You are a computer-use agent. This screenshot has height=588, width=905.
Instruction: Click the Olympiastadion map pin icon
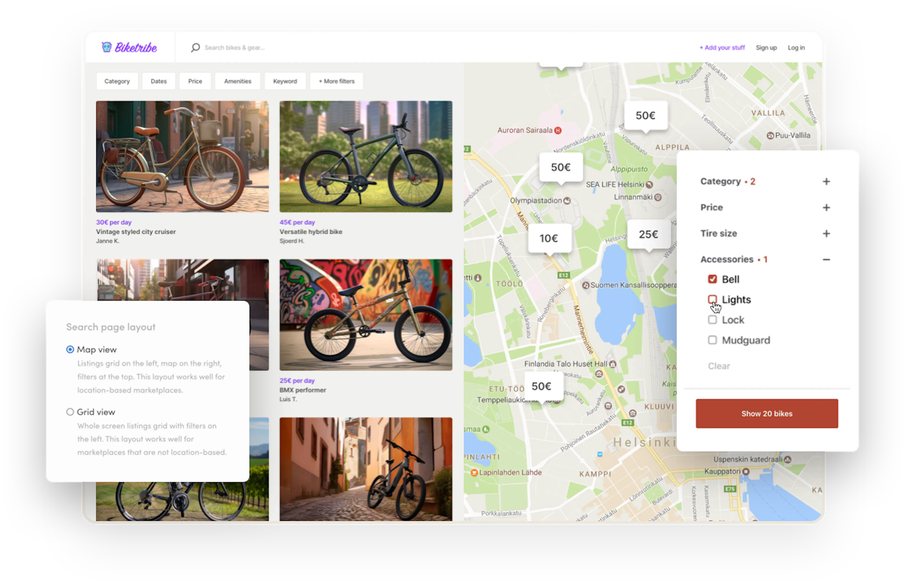(x=567, y=200)
